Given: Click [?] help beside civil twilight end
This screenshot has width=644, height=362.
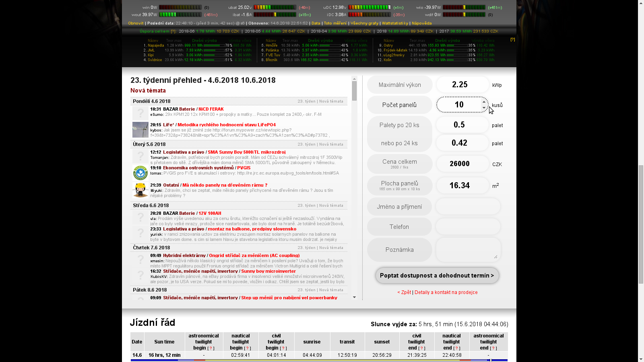Looking at the screenshot, I should 421,348.
